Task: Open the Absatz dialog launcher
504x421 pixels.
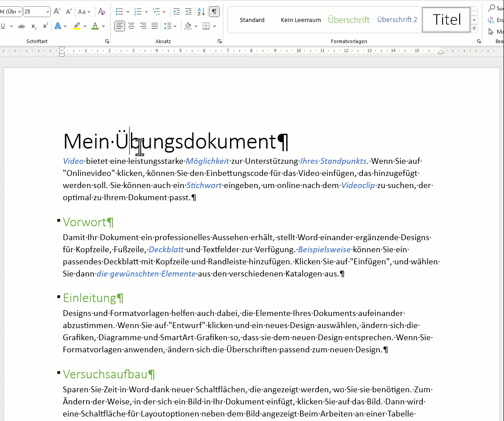Action: pyautogui.click(x=220, y=41)
